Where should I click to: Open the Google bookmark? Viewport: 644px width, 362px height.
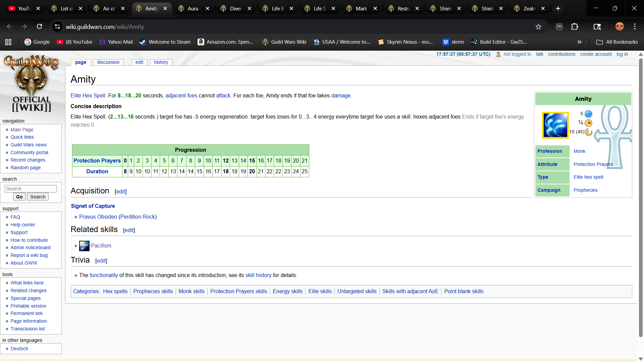(x=37, y=42)
